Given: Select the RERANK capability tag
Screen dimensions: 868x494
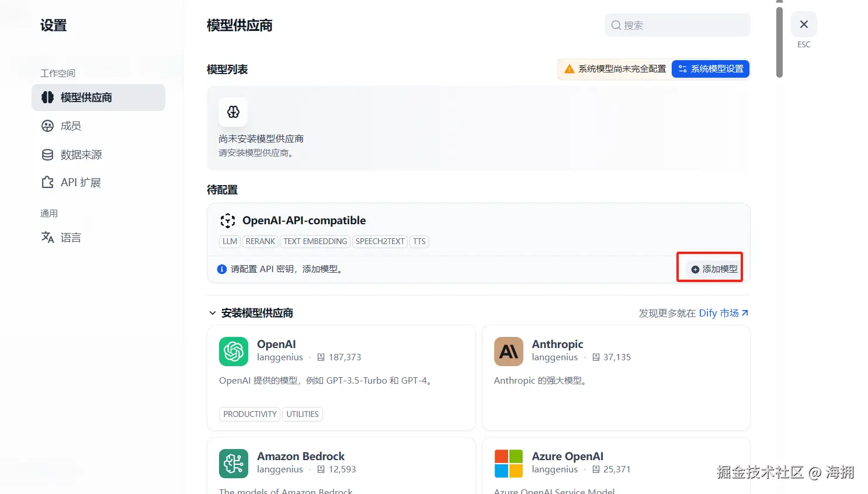Looking at the screenshot, I should point(260,241).
